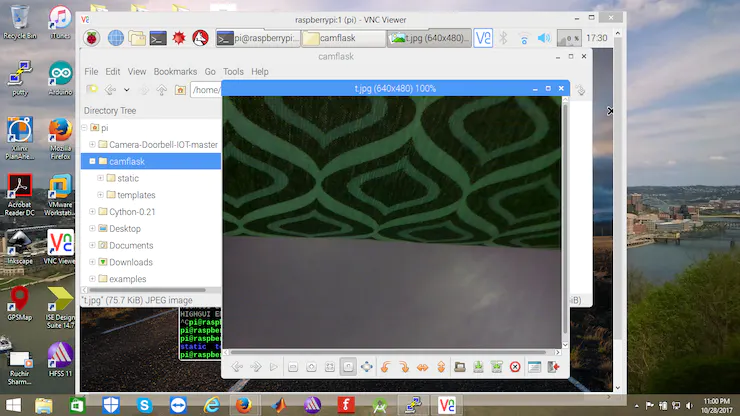Viewport: 740px width, 416px height.
Task: Open the View menu in camflask window
Action: click(x=136, y=72)
